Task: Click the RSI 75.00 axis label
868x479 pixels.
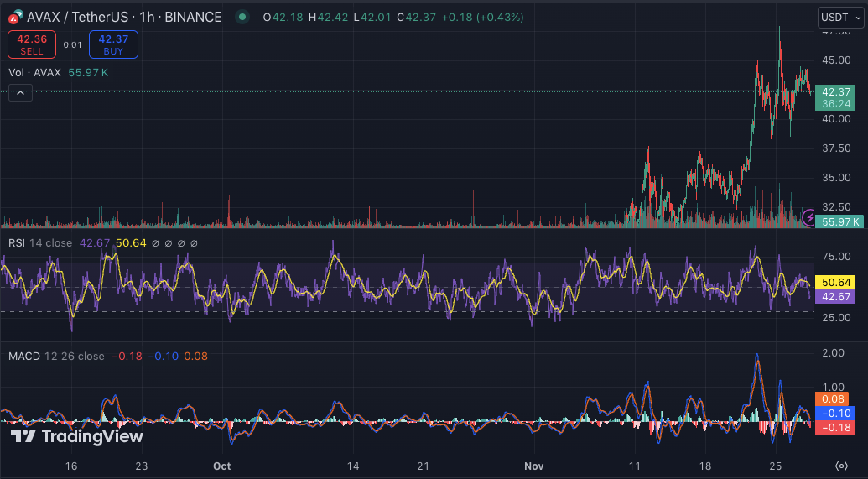Action: [x=836, y=257]
